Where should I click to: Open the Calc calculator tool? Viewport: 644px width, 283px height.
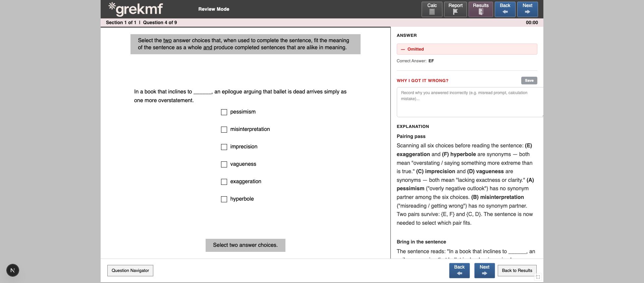click(x=432, y=9)
